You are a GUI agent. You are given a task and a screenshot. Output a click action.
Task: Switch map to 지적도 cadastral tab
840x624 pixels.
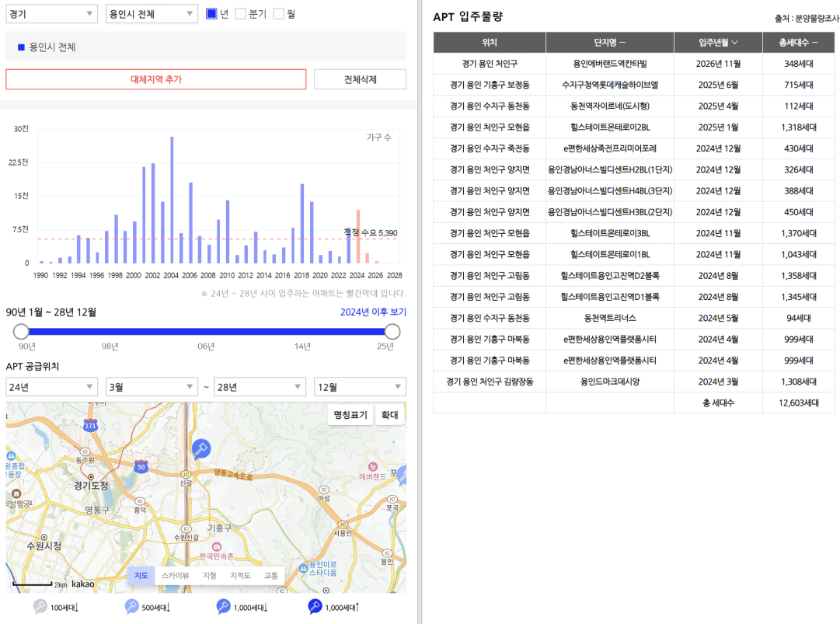pyautogui.click(x=240, y=575)
